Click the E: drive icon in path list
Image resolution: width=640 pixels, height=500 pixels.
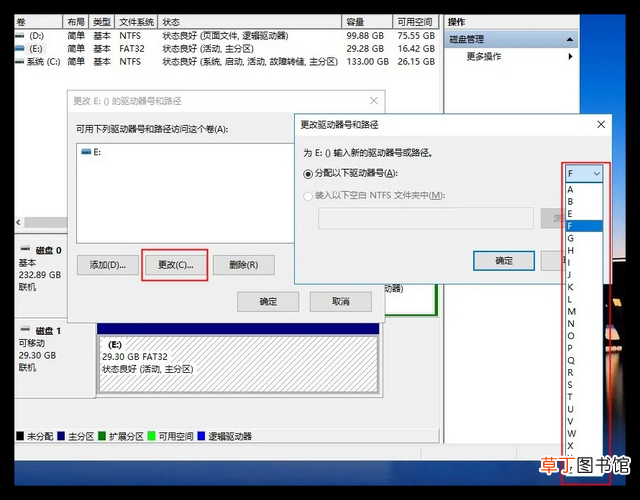[x=86, y=152]
